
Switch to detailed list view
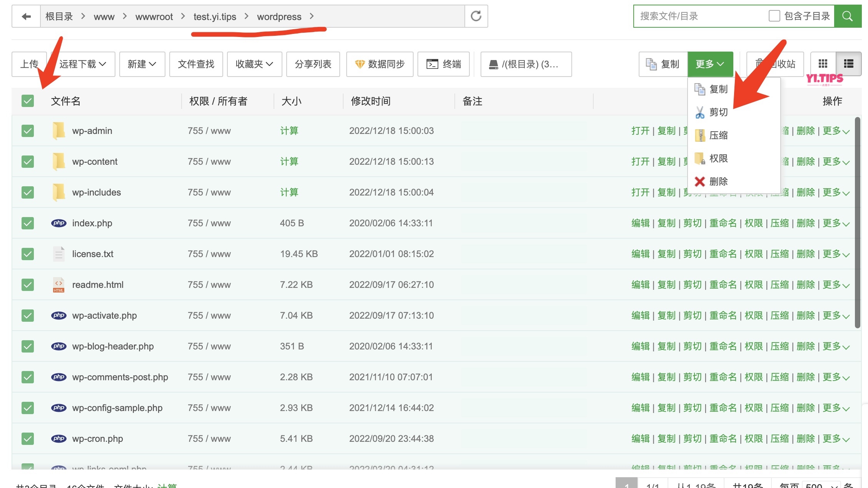(x=848, y=64)
